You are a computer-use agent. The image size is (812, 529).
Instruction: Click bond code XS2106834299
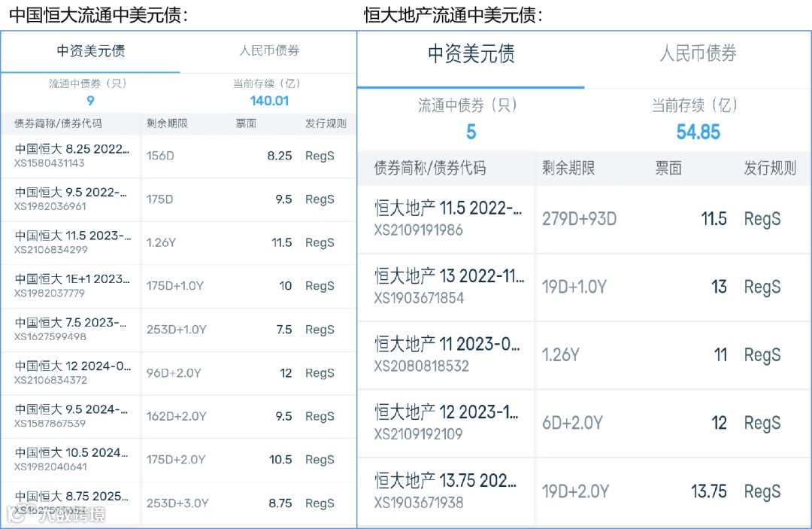pyautogui.click(x=51, y=250)
